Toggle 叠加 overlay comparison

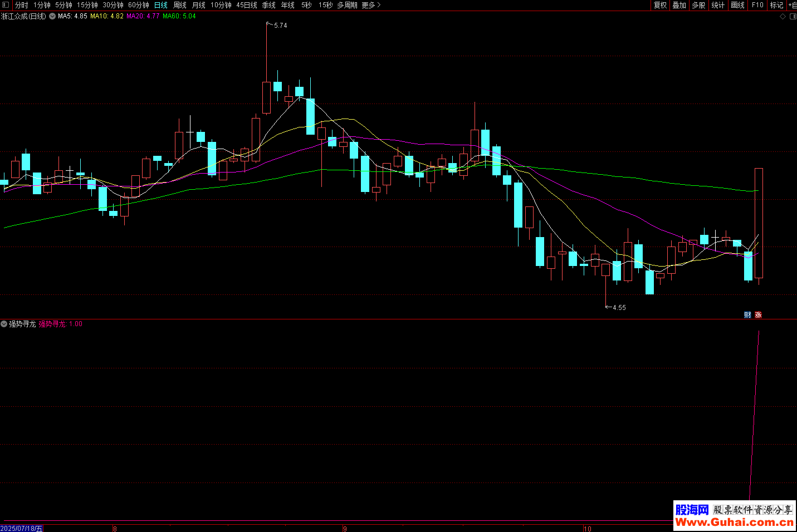[679, 5]
